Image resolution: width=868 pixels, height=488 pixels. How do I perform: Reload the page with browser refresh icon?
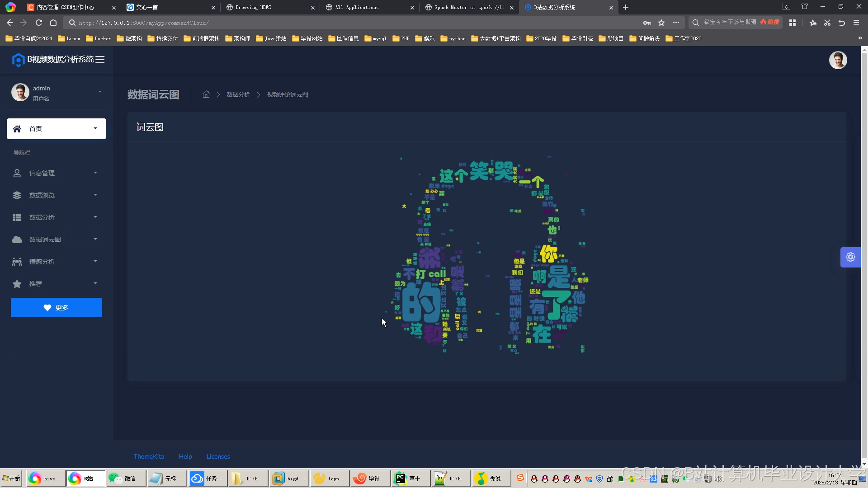[39, 23]
